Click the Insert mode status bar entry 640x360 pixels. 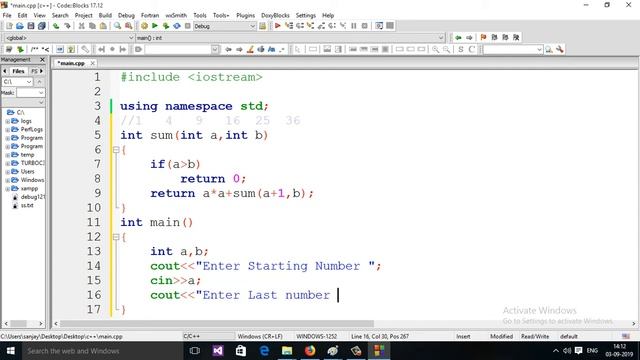click(x=463, y=337)
